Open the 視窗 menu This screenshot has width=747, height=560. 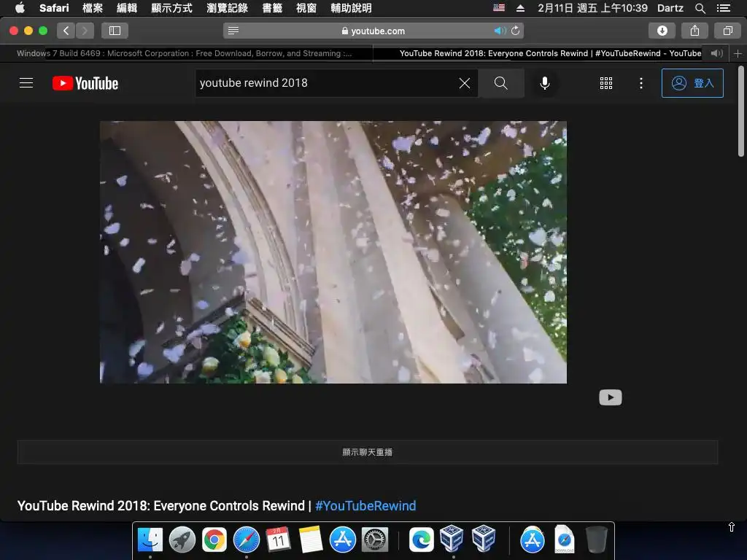click(306, 7)
